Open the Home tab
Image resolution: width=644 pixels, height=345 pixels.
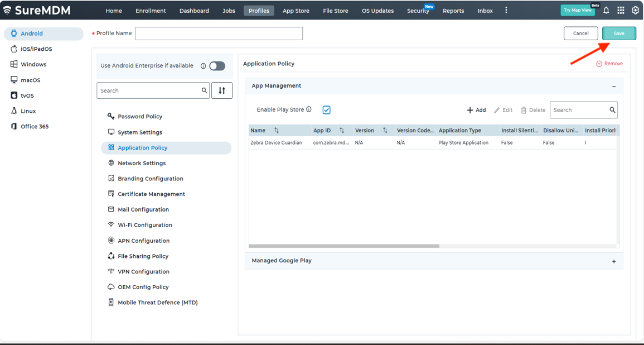(x=114, y=11)
